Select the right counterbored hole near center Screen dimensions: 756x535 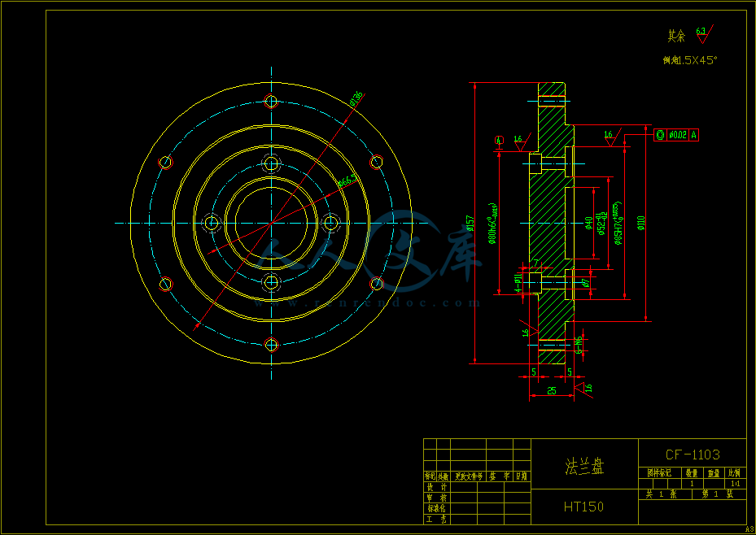330,223
